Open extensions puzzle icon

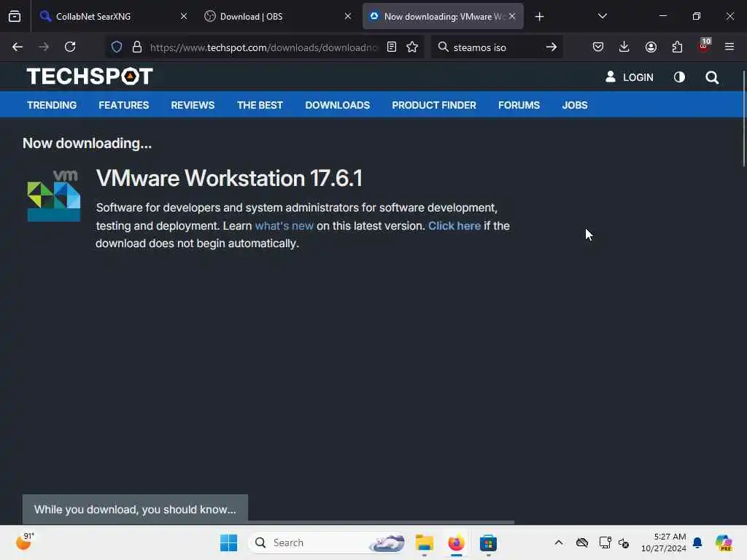coord(678,47)
